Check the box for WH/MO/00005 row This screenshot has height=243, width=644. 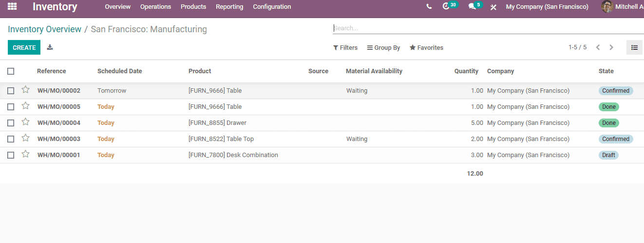(x=11, y=107)
